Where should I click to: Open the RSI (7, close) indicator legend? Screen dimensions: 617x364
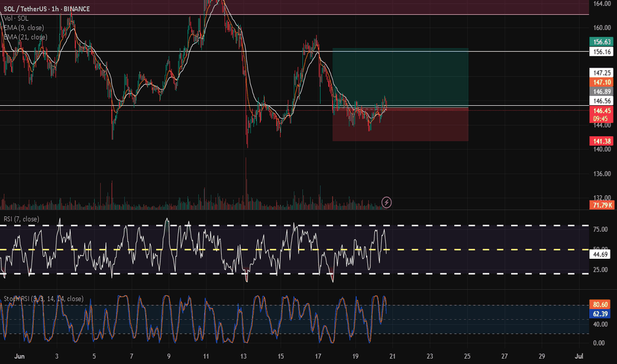point(22,219)
